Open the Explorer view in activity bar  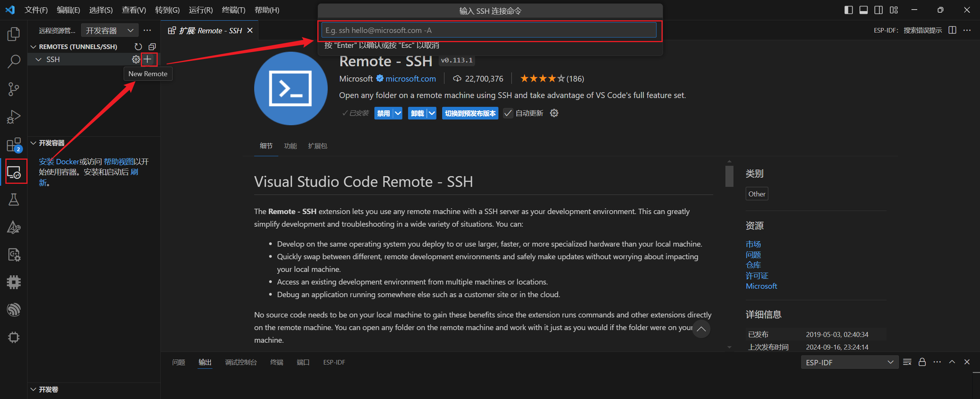14,34
